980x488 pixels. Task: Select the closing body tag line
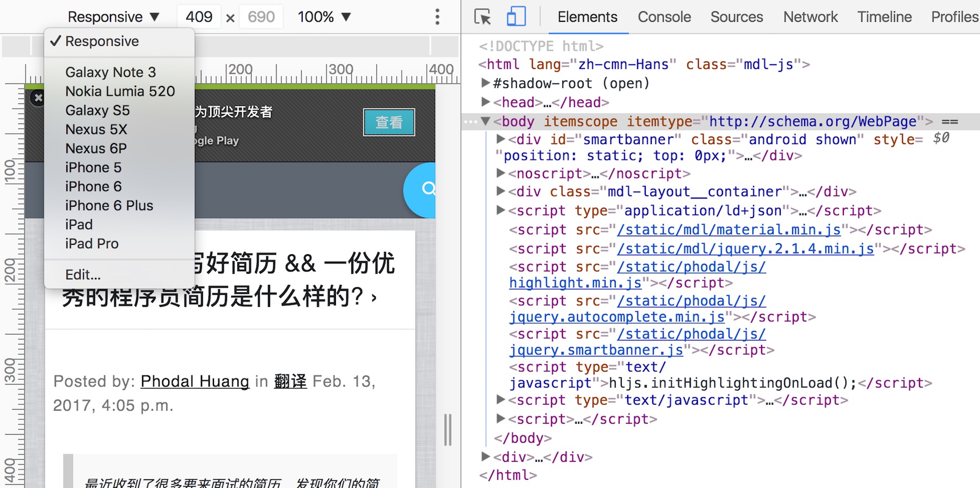click(523, 438)
